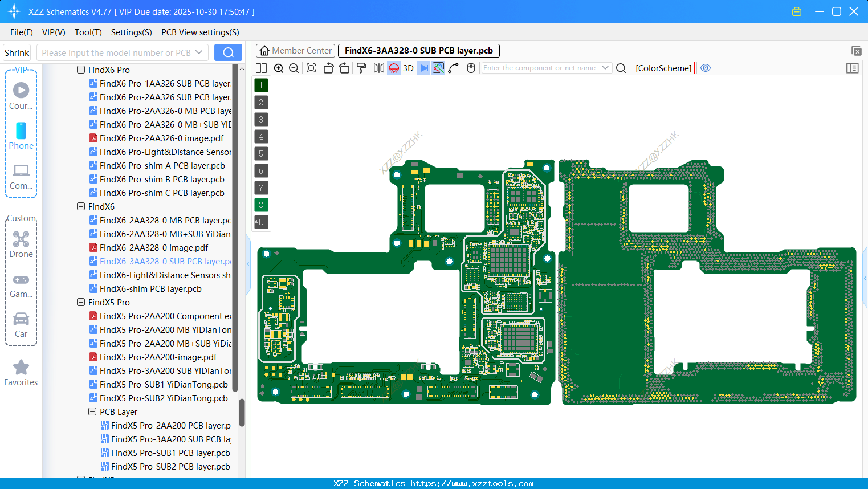Collapse the FindX6 Pro tree node
Image resolution: width=868 pixels, height=489 pixels.
81,70
